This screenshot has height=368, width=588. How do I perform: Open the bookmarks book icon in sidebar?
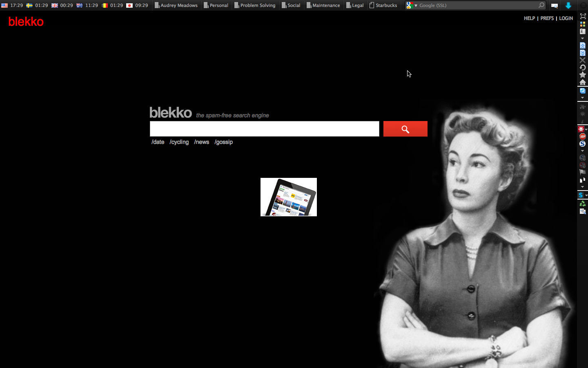(x=583, y=31)
